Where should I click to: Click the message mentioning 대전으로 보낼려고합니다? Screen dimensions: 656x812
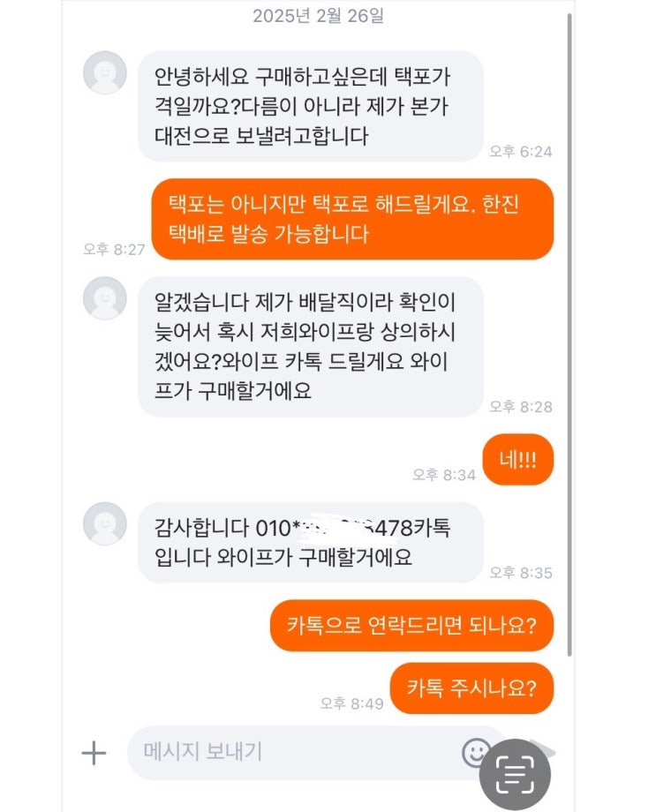tap(311, 106)
